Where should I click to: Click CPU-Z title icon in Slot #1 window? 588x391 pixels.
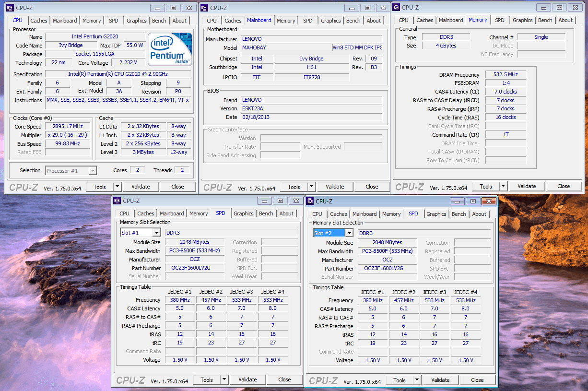pyautogui.click(x=117, y=201)
